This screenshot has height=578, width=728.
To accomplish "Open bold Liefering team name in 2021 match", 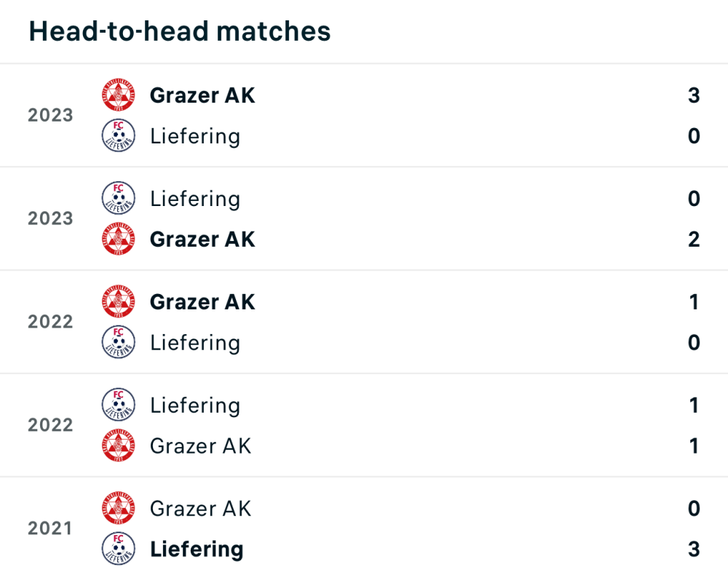I will [197, 550].
